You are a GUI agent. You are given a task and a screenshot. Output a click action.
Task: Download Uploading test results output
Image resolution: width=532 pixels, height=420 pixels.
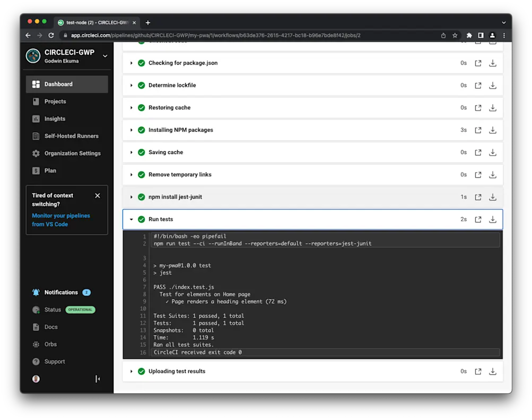coord(493,372)
